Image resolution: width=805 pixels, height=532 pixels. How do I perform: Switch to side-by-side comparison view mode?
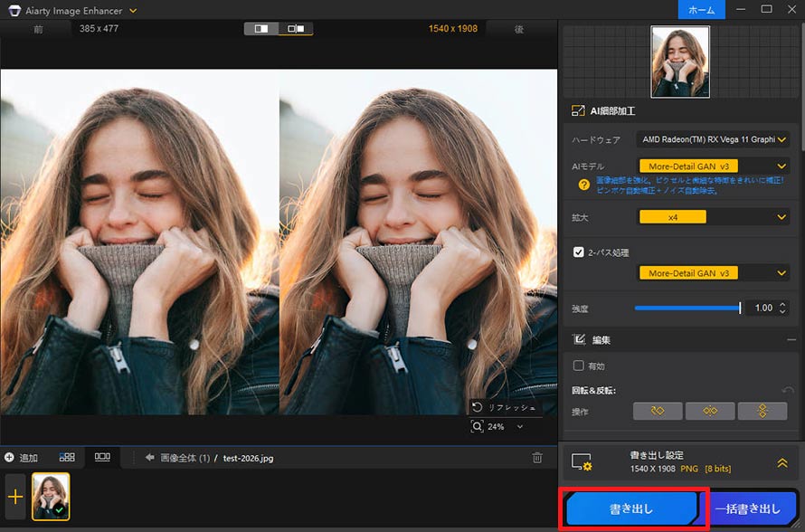pyautogui.click(x=296, y=29)
